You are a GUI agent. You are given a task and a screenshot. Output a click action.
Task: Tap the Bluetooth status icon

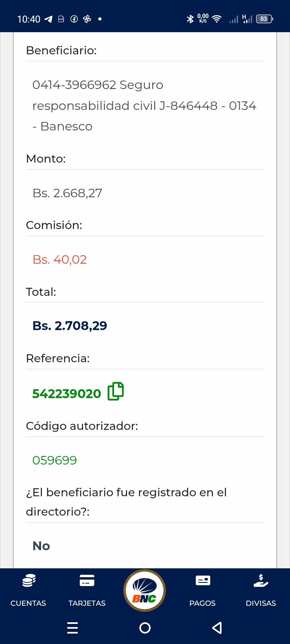click(x=190, y=19)
